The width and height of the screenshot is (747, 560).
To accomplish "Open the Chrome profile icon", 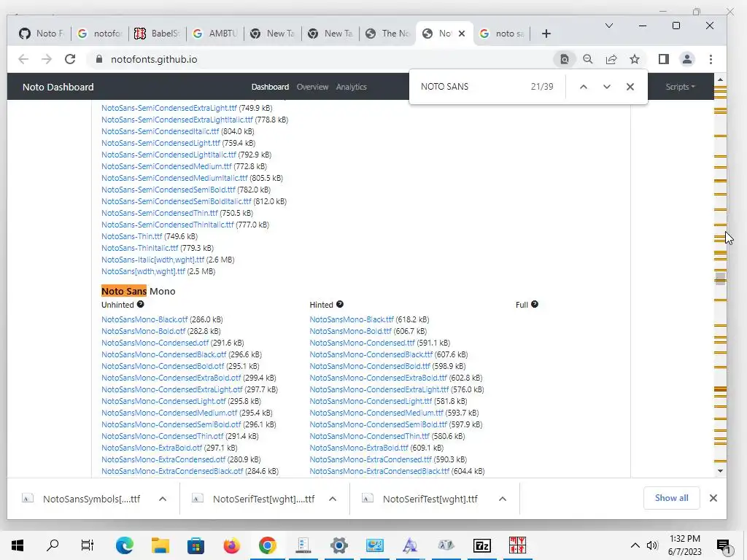I will 687,59.
